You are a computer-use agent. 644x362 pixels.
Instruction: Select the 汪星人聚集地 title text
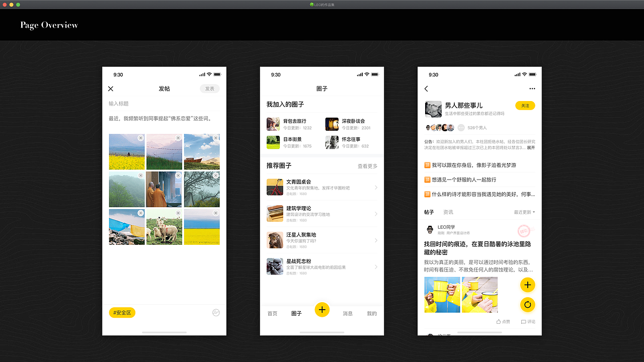pos(301,235)
